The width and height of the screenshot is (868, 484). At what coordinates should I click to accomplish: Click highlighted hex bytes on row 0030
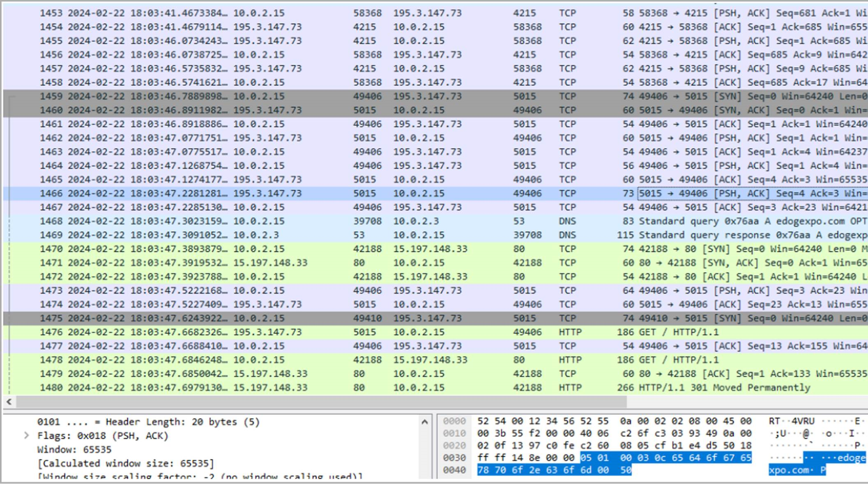pos(666,458)
